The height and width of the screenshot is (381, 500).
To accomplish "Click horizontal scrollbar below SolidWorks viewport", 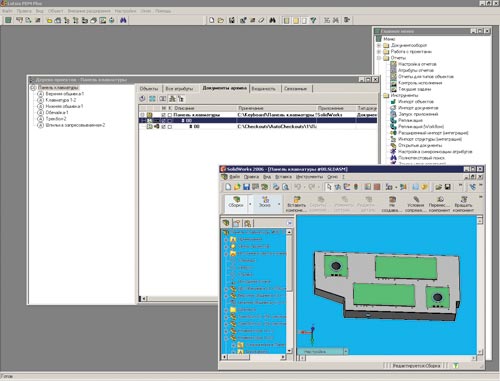I will click(387, 358).
